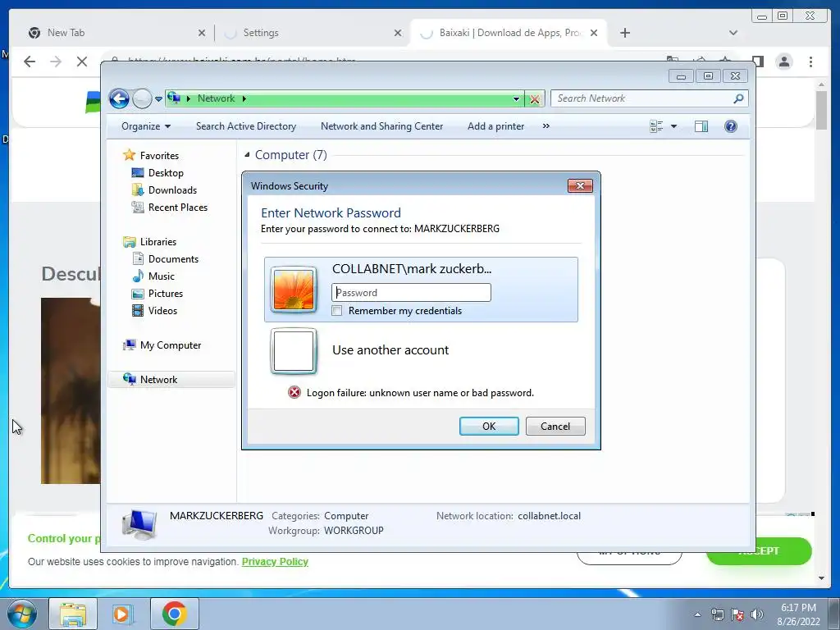The image size is (840, 630).
Task: Click the blank account picture for another account
Action: [x=293, y=351]
